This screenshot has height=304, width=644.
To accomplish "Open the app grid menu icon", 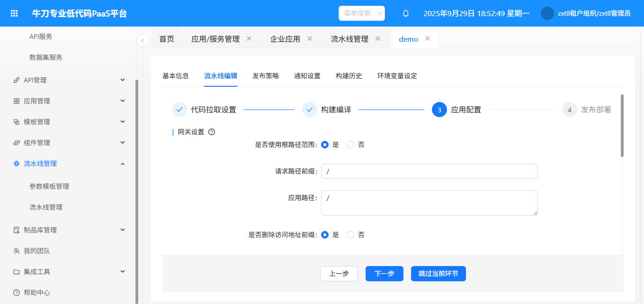I will point(14,13).
